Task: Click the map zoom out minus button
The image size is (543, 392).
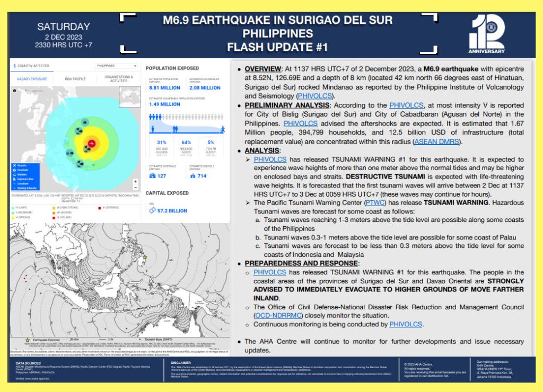Action: [136, 188]
